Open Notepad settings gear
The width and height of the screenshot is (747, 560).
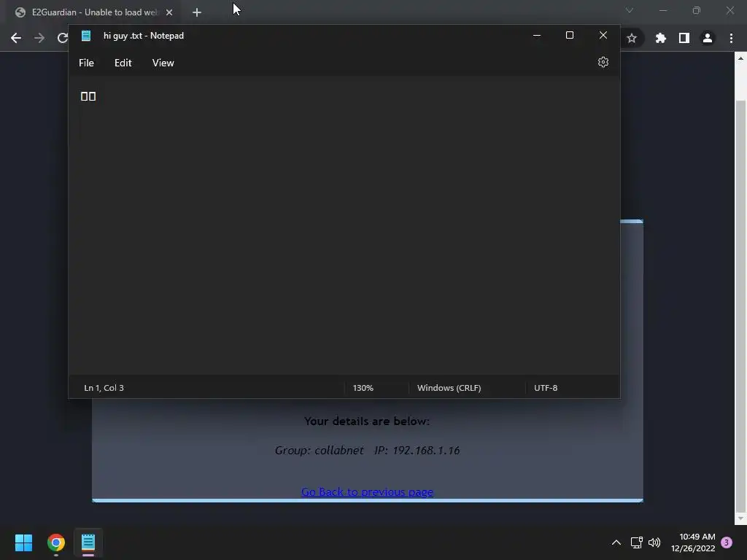coord(603,63)
